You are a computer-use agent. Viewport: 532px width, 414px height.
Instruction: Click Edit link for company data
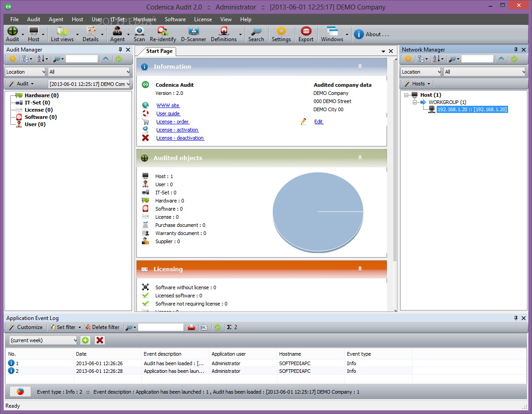coord(318,122)
